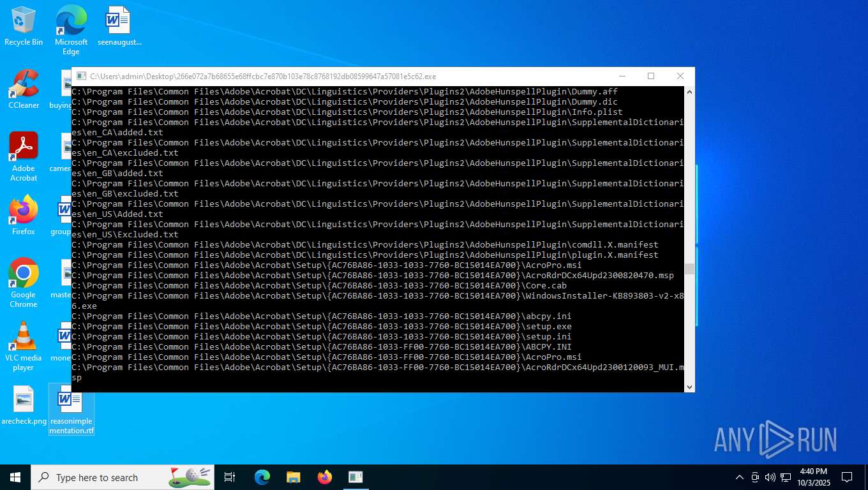868x490 pixels.
Task: Click the console vertical scrollbar thumb
Action: point(689,269)
